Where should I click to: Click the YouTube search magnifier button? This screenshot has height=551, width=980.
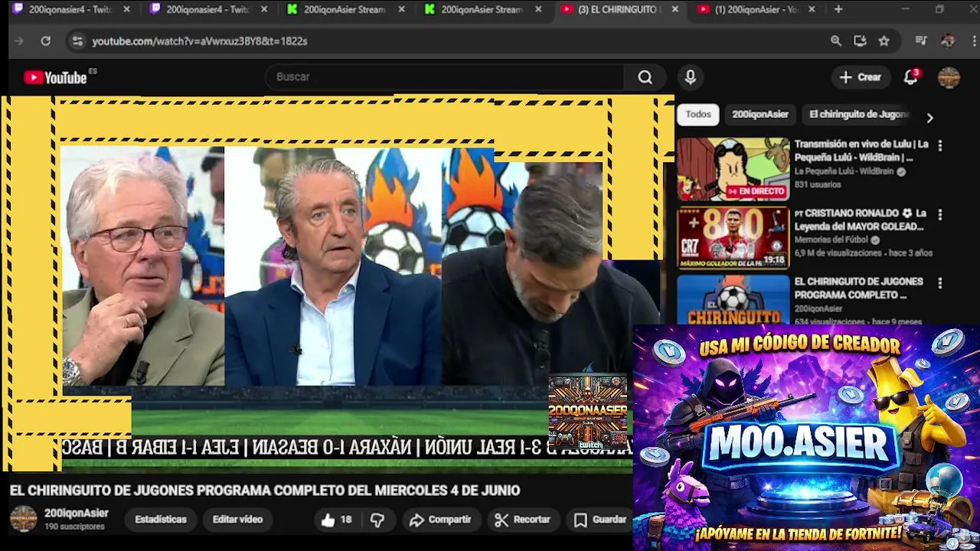[x=645, y=77]
